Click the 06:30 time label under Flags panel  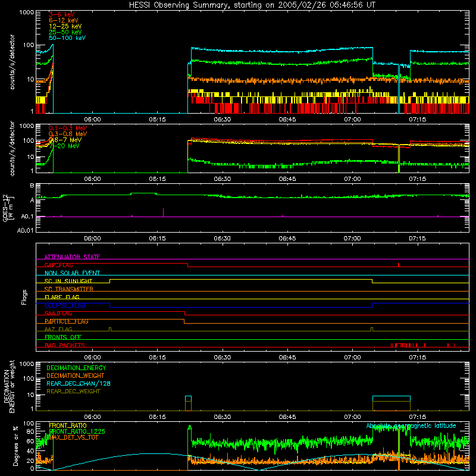pos(222,358)
